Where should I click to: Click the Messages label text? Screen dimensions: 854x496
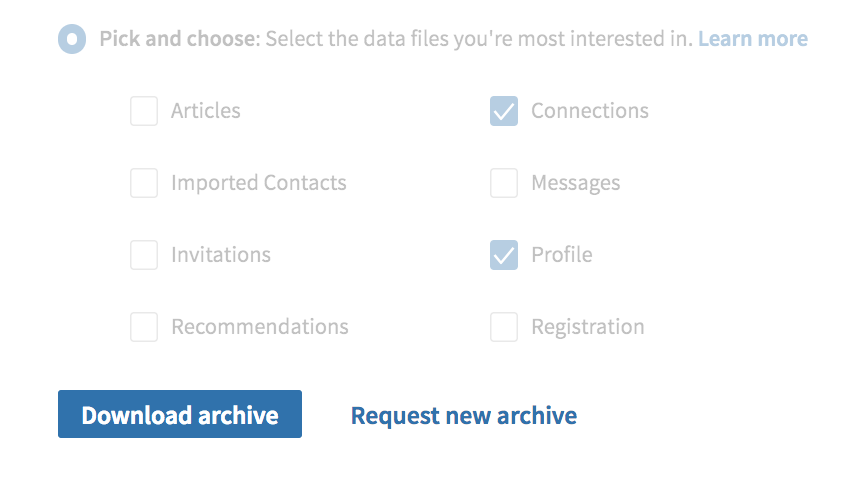click(x=576, y=183)
